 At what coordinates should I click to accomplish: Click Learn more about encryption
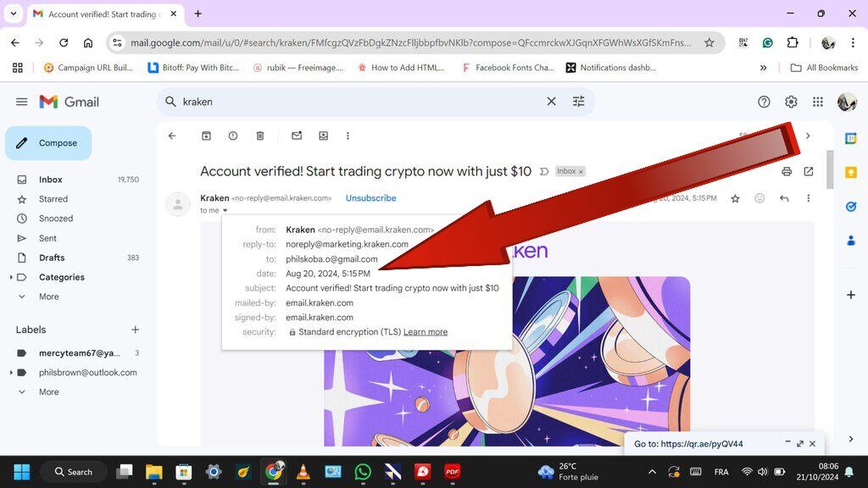426,332
